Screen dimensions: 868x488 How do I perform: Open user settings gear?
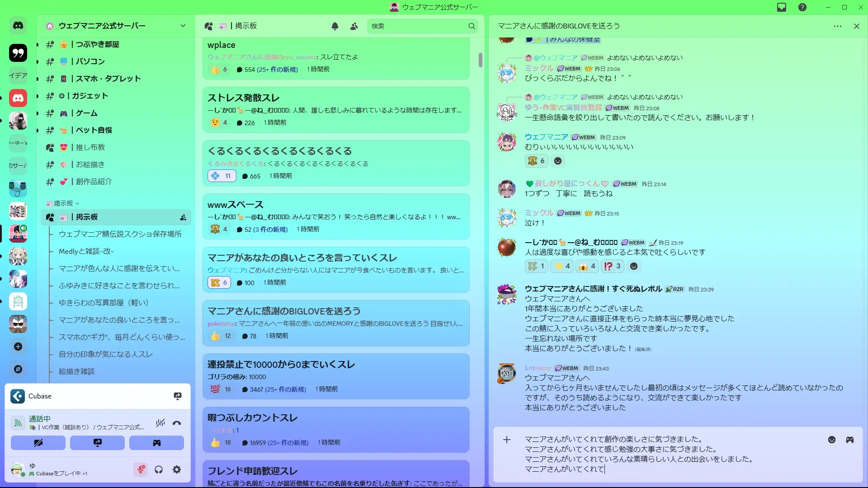177,469
